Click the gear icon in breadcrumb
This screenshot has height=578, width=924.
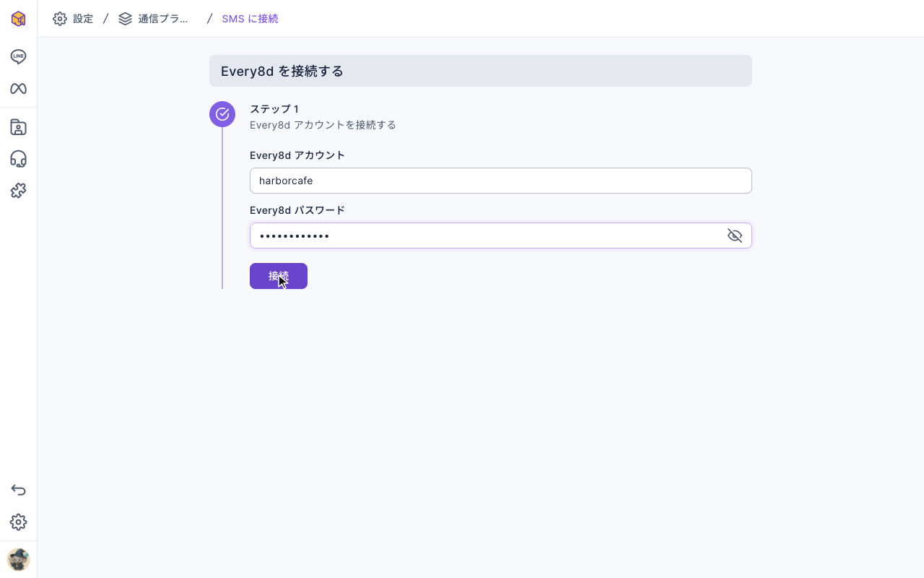pyautogui.click(x=60, y=19)
